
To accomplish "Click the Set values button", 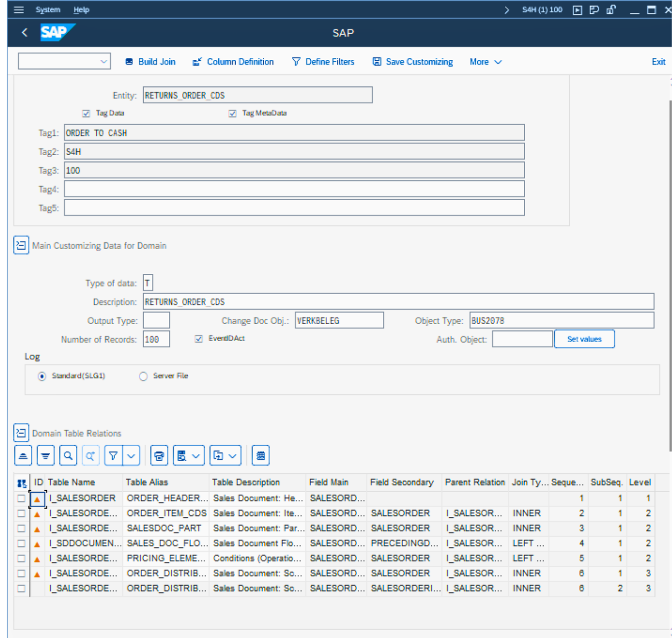I will coord(584,339).
